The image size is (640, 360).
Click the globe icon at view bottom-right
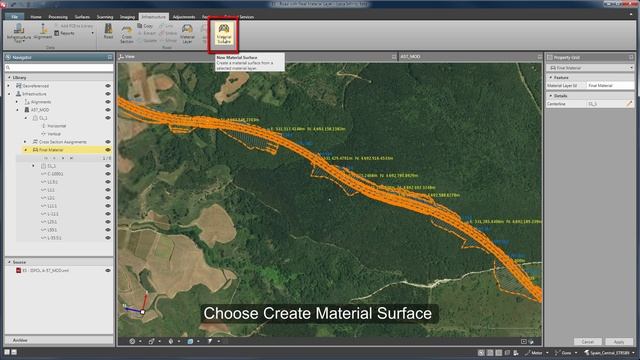pyautogui.click(x=531, y=341)
